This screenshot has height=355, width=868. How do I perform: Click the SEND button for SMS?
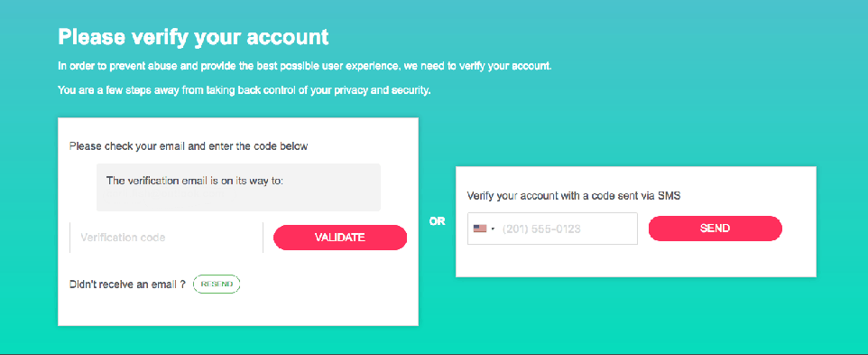(716, 229)
